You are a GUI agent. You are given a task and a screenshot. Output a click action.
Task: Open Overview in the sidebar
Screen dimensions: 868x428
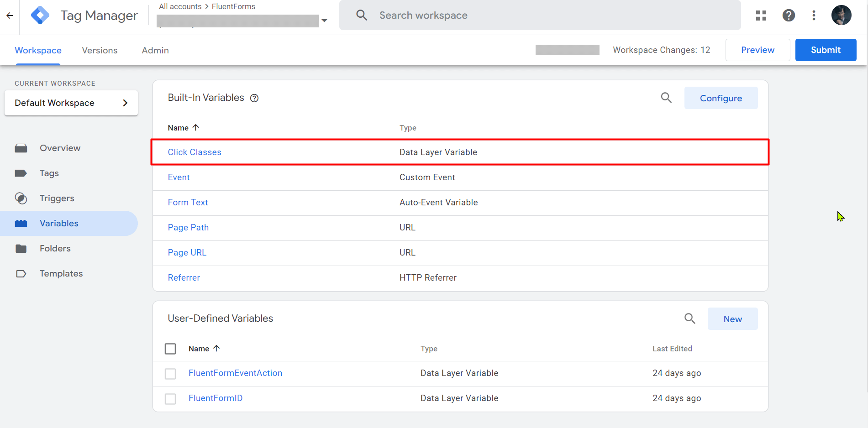(60, 148)
